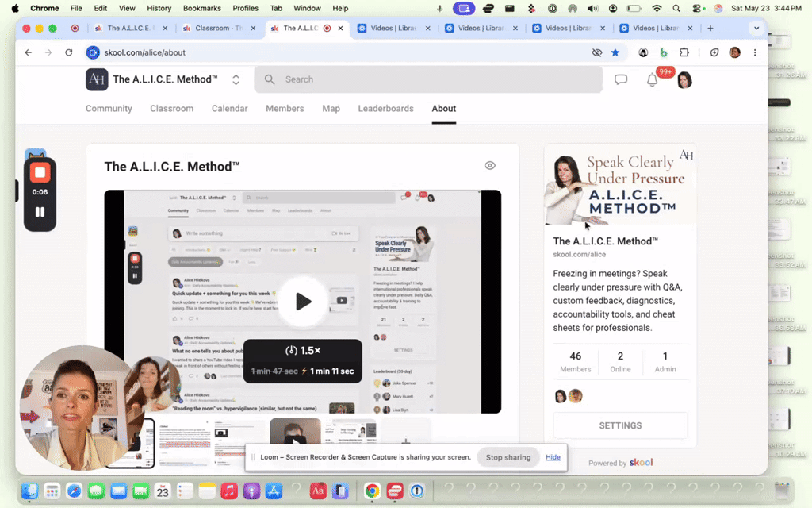The width and height of the screenshot is (812, 508).
Task: Click the Hide link in the Loom bar
Action: click(x=553, y=457)
